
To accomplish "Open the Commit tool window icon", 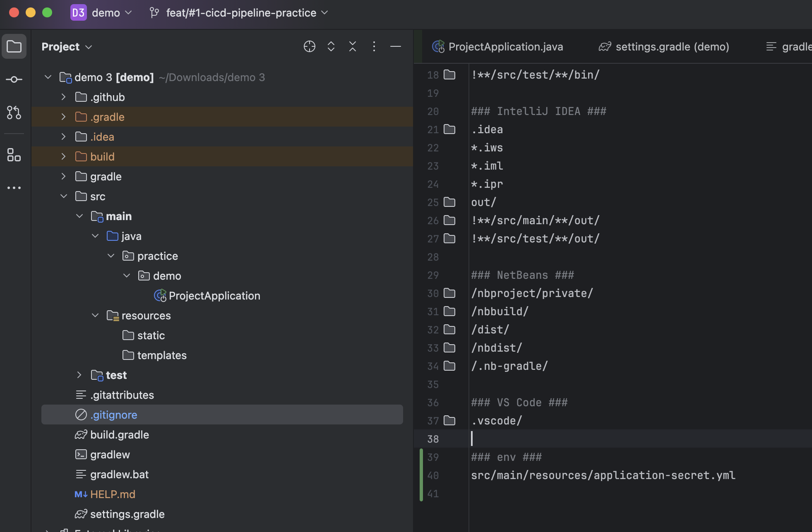I will (14, 79).
